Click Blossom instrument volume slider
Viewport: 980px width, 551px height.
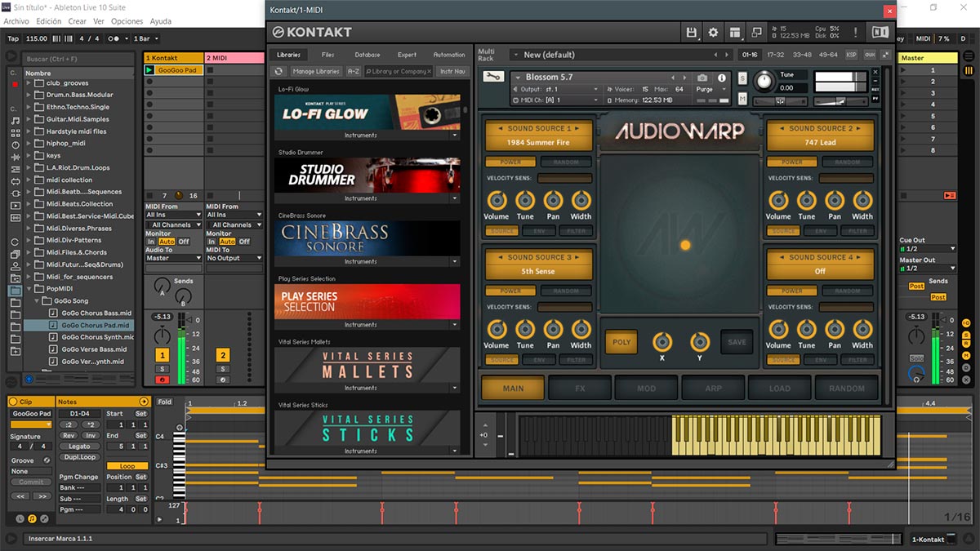[840, 101]
